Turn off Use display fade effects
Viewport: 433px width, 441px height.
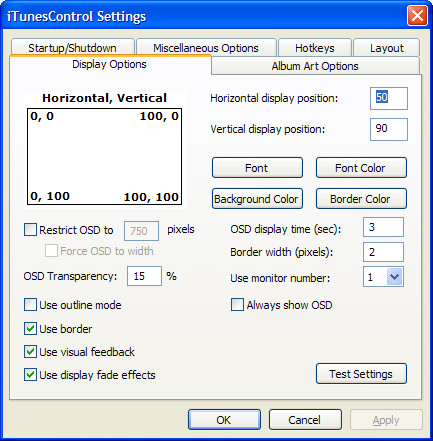(x=30, y=375)
